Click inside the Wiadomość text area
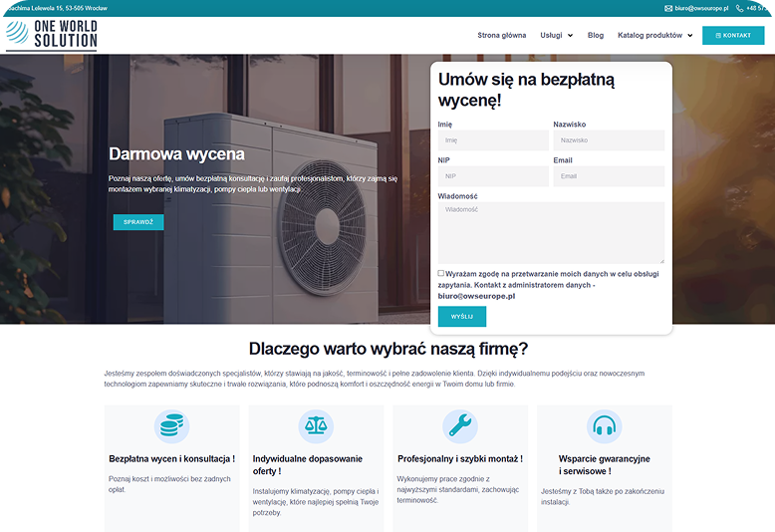This screenshot has width=775, height=532. pyautogui.click(x=551, y=232)
